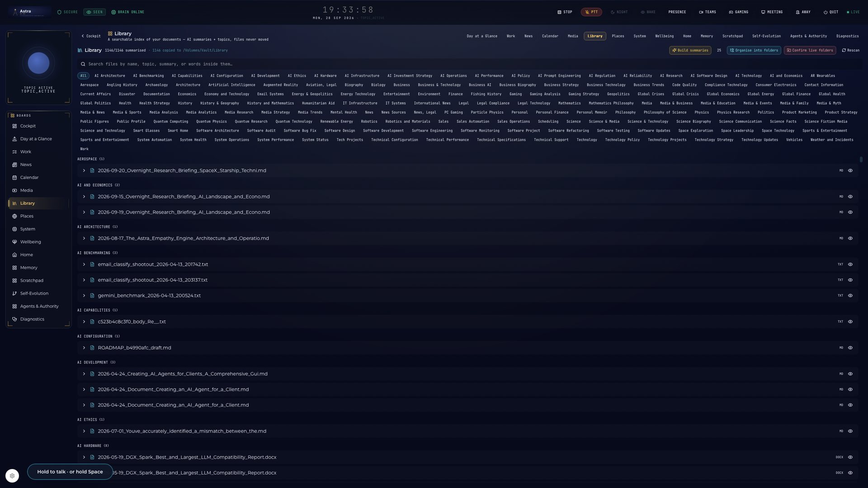Image resolution: width=868 pixels, height=488 pixels.
Task: Switch to Agents & Authority top tab
Action: click(808, 36)
